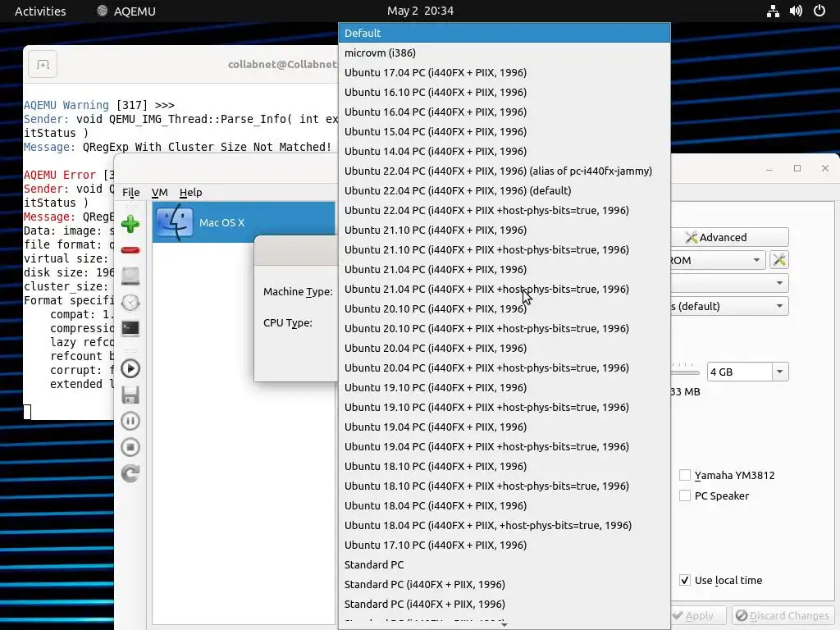The width and height of the screenshot is (840, 630).
Task: Select Ubuntu 20.04 PC (i440FX + PIIX, 1996)
Action: coord(504,348)
